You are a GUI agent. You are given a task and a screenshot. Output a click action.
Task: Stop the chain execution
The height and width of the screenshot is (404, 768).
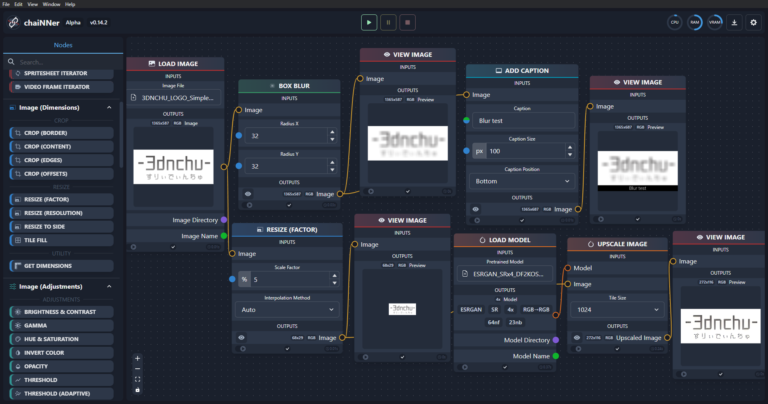408,23
